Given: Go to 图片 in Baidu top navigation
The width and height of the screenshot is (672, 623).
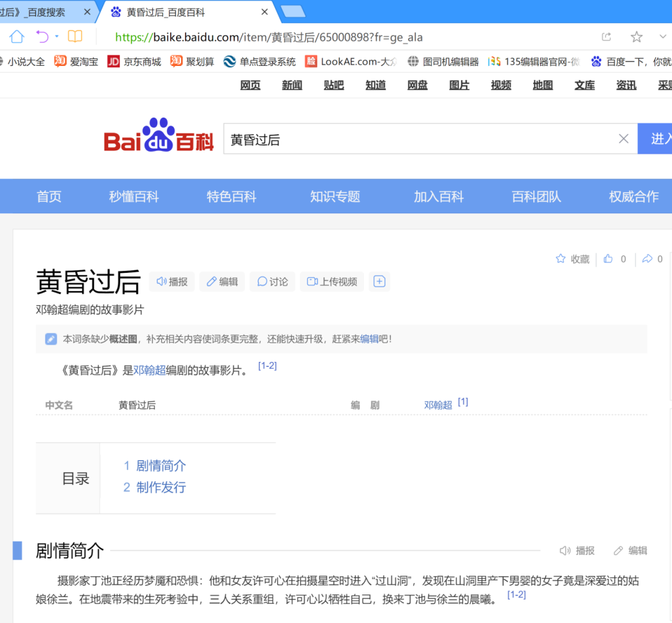Looking at the screenshot, I should (x=459, y=85).
